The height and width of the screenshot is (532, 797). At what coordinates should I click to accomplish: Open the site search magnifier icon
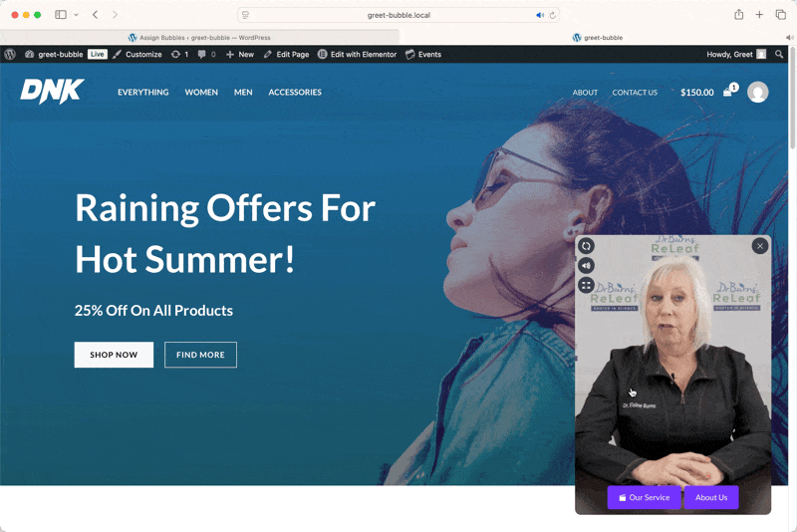pos(779,55)
